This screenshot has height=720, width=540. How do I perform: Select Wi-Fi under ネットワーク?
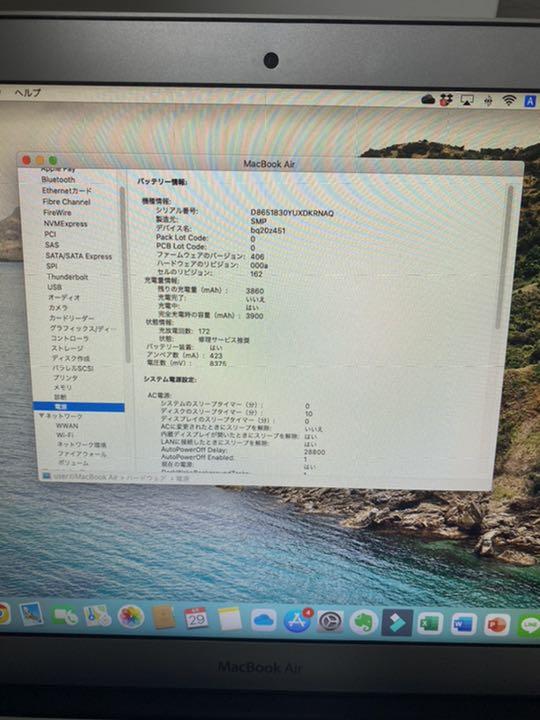click(65, 435)
